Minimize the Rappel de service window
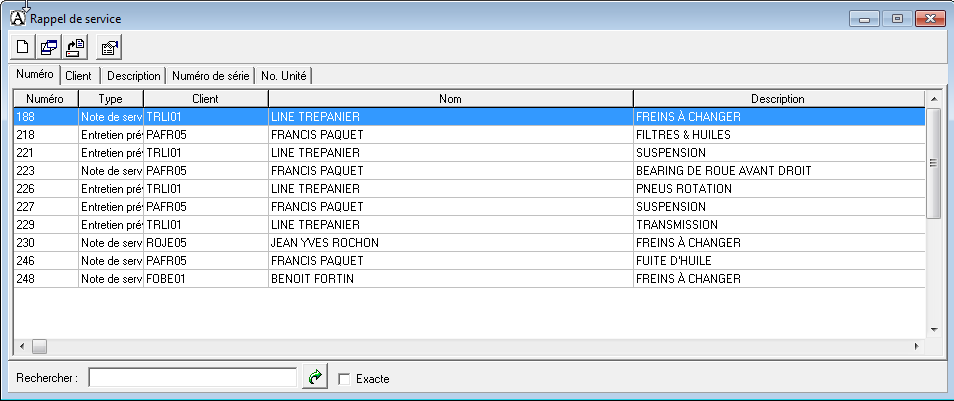Image resolution: width=954 pixels, height=401 pixels. click(865, 18)
